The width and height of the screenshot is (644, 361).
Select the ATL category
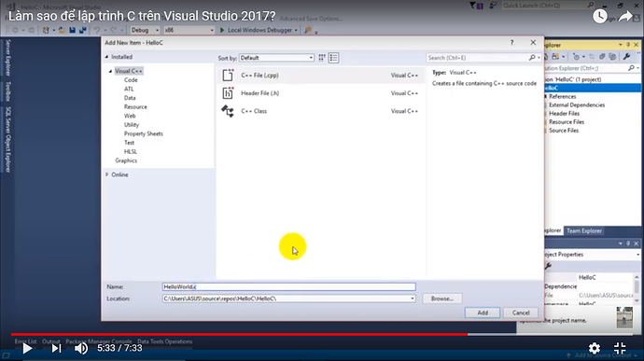(129, 90)
